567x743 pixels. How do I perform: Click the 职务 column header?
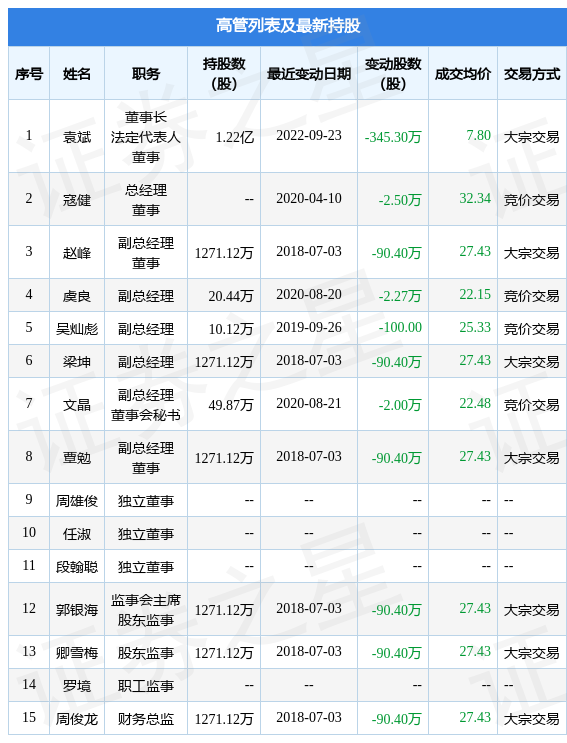[x=146, y=74]
